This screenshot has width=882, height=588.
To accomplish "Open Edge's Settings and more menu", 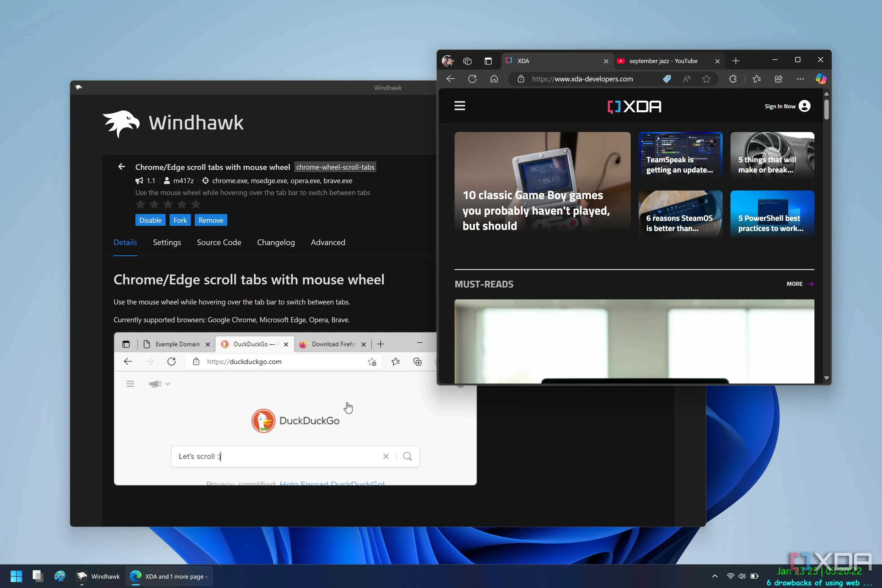I will [800, 79].
